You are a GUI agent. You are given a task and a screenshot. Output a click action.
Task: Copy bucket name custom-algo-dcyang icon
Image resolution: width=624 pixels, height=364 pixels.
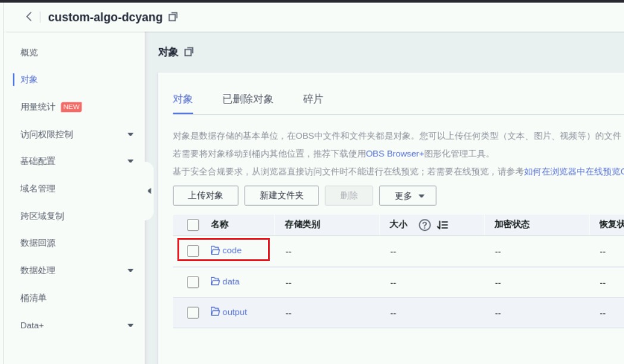pos(173,17)
